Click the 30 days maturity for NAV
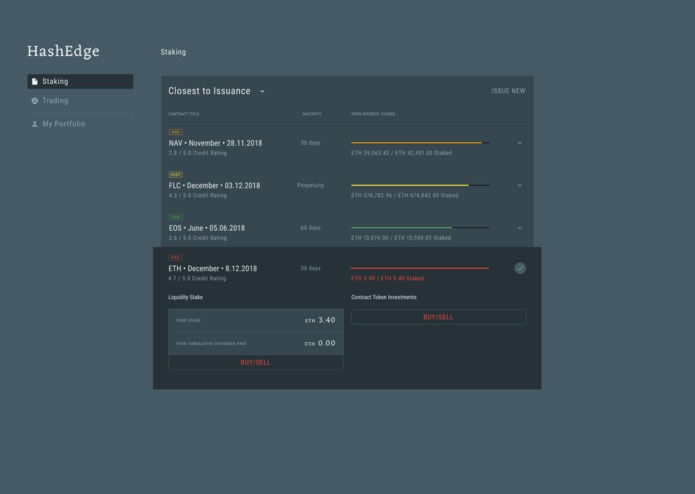The image size is (695, 494). point(310,143)
